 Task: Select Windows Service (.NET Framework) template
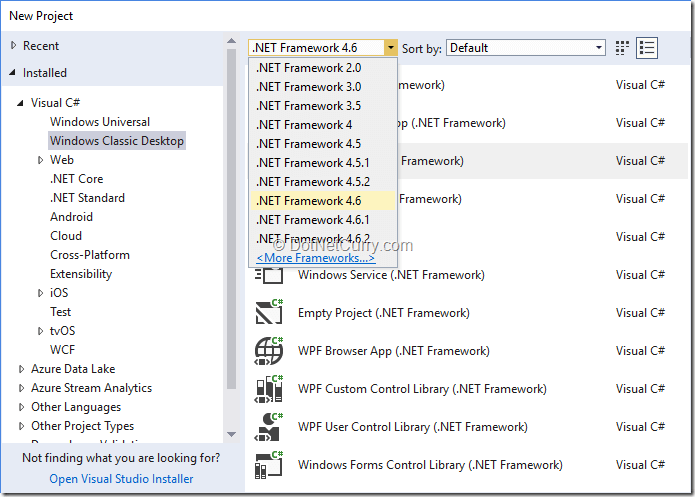coord(391,275)
